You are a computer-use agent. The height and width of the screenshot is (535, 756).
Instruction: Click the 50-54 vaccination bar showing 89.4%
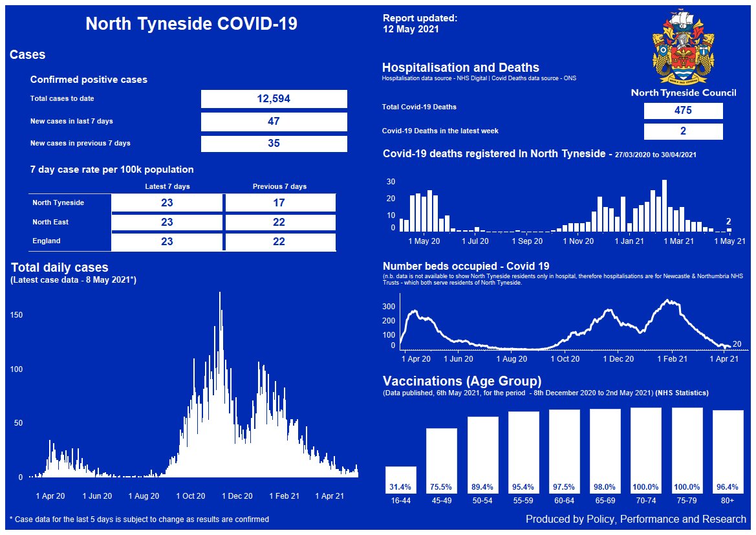pyautogui.click(x=482, y=455)
